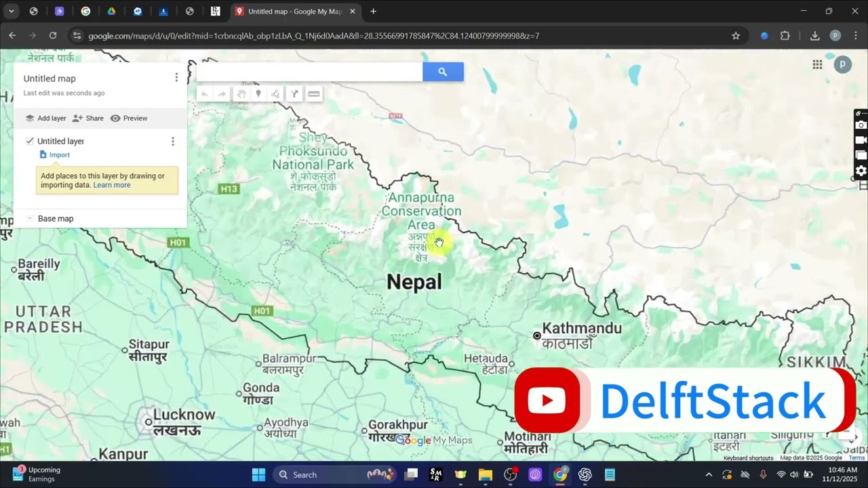Uncheck the Untitled layer visibility checkbox
Image resolution: width=868 pixels, height=488 pixels.
(x=30, y=141)
